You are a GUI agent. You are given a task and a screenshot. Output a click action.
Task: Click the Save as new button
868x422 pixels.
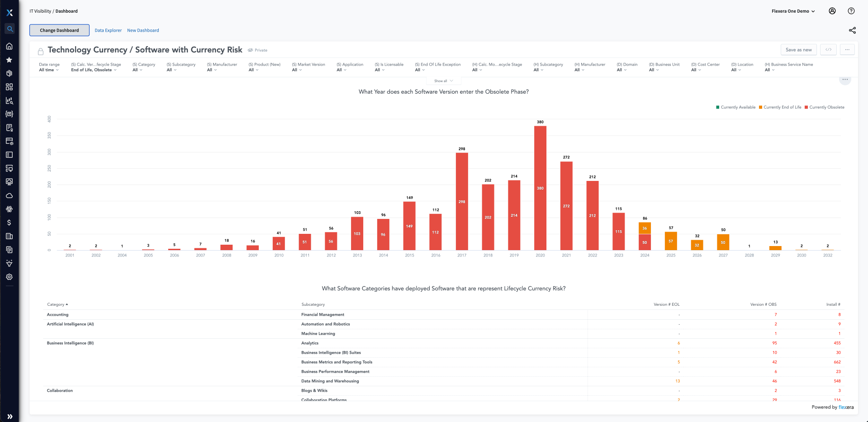coord(798,50)
